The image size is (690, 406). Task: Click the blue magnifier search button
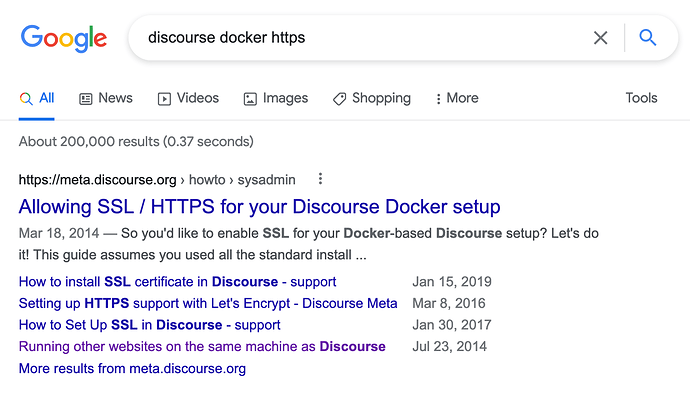point(647,38)
